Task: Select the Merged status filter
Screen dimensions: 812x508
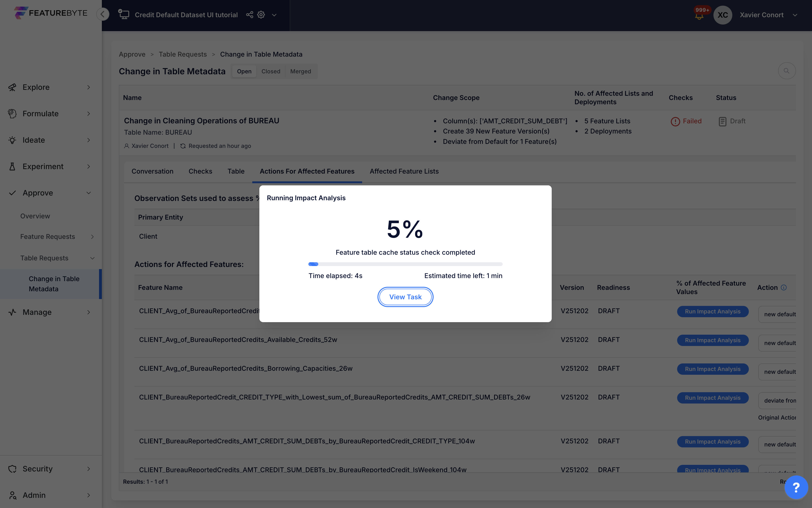Action: (300, 71)
